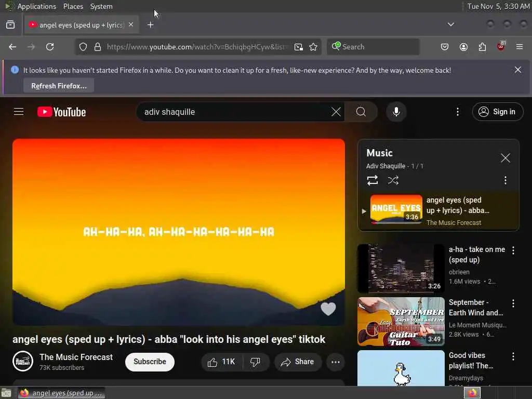Click The Music Forecast channel avatar

pyautogui.click(x=23, y=362)
